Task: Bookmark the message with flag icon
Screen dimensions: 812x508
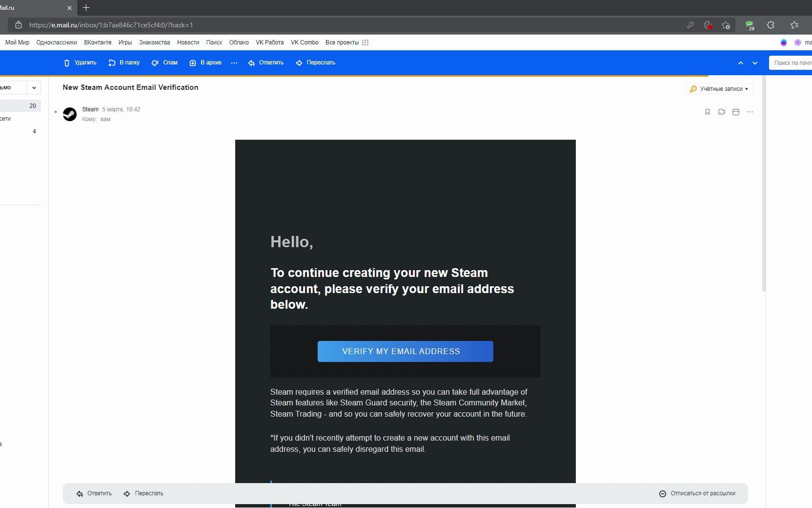Action: point(708,112)
